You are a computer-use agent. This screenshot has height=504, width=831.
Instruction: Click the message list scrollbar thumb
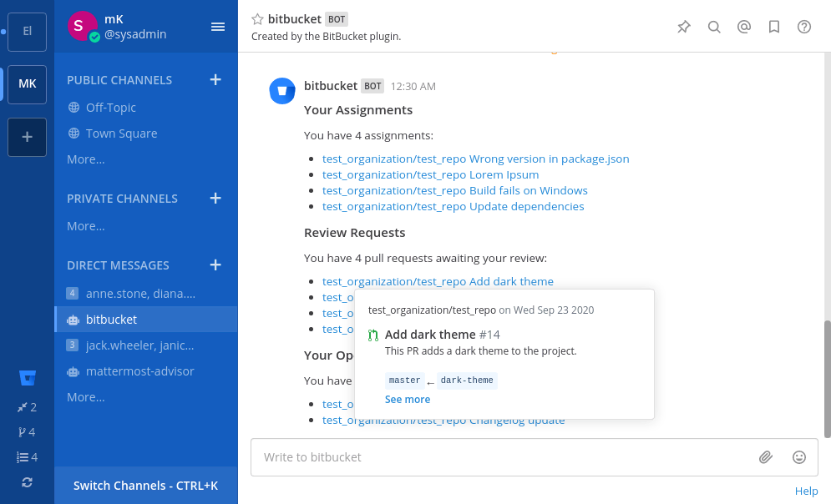coord(828,379)
